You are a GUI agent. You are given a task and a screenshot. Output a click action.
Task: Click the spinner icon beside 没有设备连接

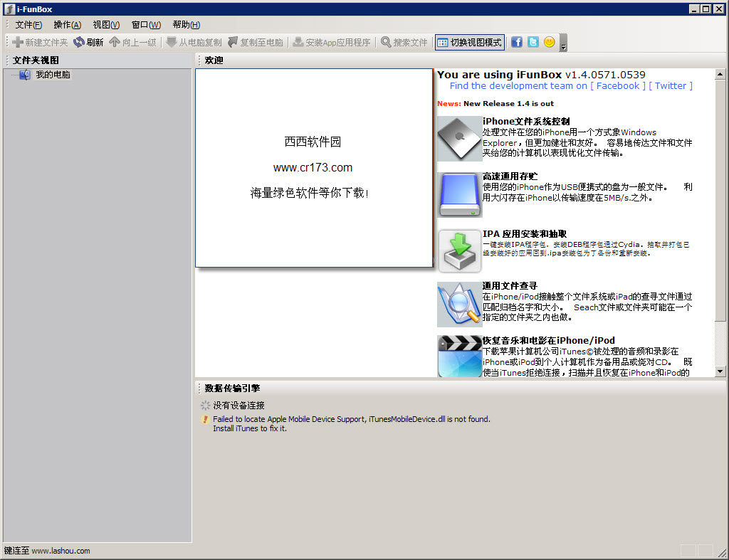click(206, 406)
